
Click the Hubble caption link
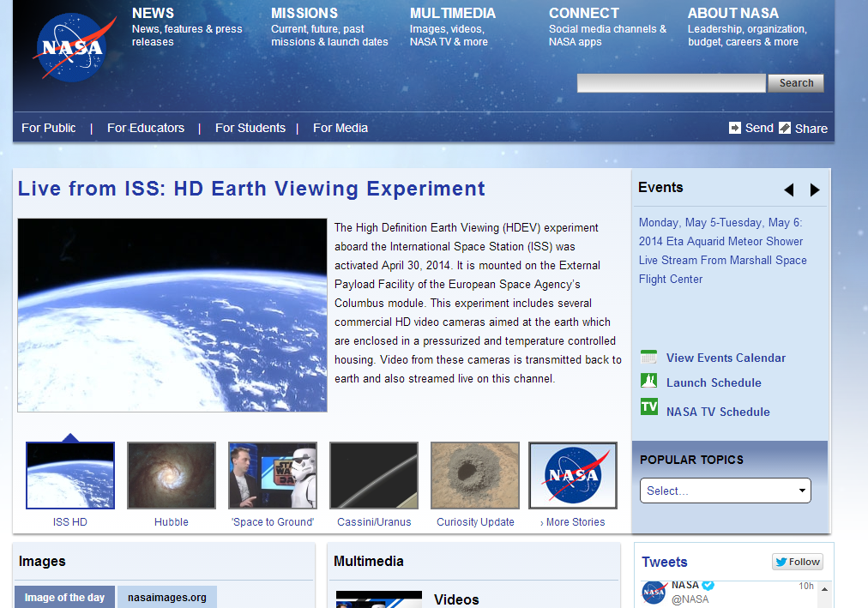(171, 521)
